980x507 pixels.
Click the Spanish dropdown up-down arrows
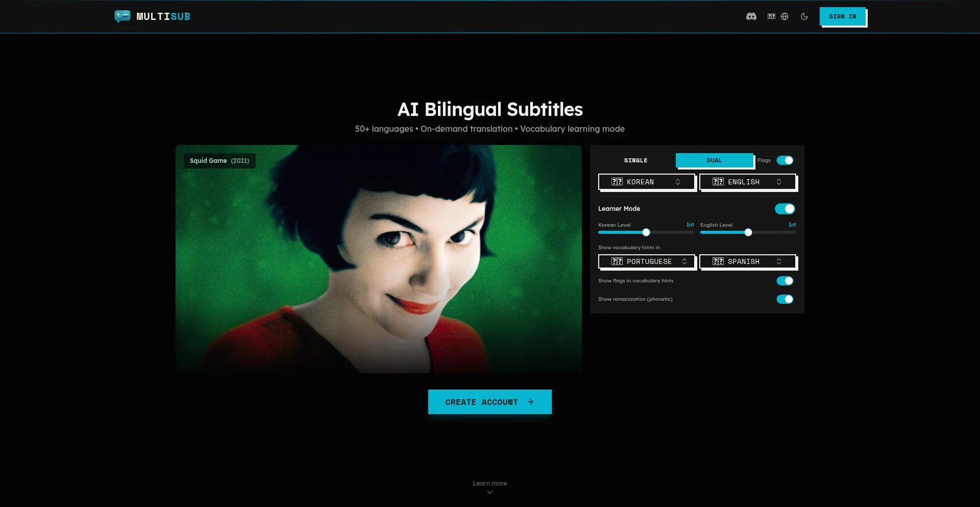tap(779, 261)
